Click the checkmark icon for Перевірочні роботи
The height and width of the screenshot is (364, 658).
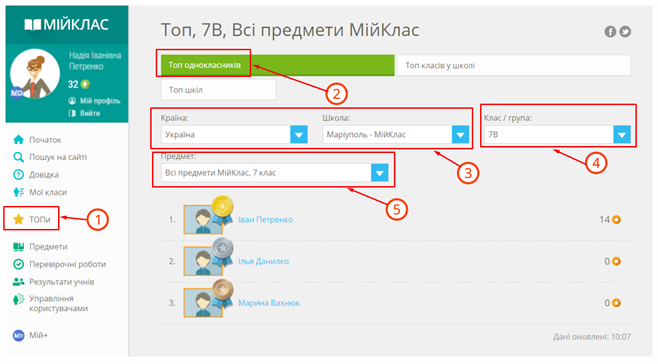pyautogui.click(x=18, y=264)
